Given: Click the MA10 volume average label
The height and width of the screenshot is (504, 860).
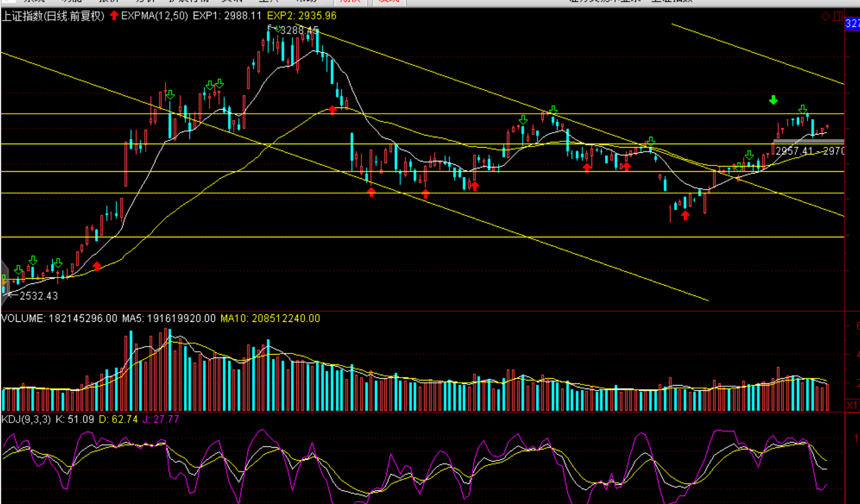Looking at the screenshot, I should tap(270, 318).
